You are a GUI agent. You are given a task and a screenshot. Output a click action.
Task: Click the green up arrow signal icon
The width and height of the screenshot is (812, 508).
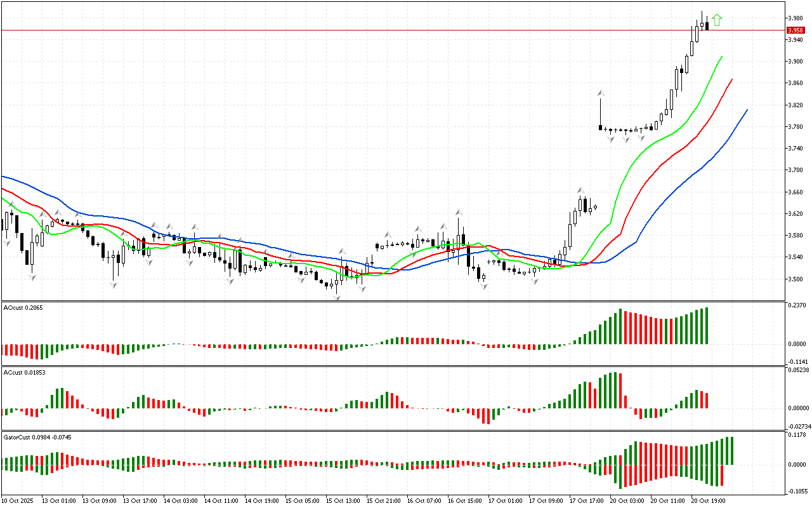717,20
